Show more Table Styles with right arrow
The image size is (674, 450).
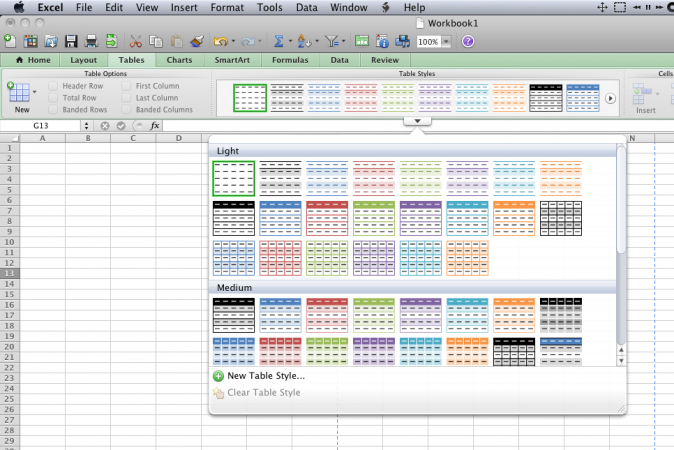pos(610,98)
